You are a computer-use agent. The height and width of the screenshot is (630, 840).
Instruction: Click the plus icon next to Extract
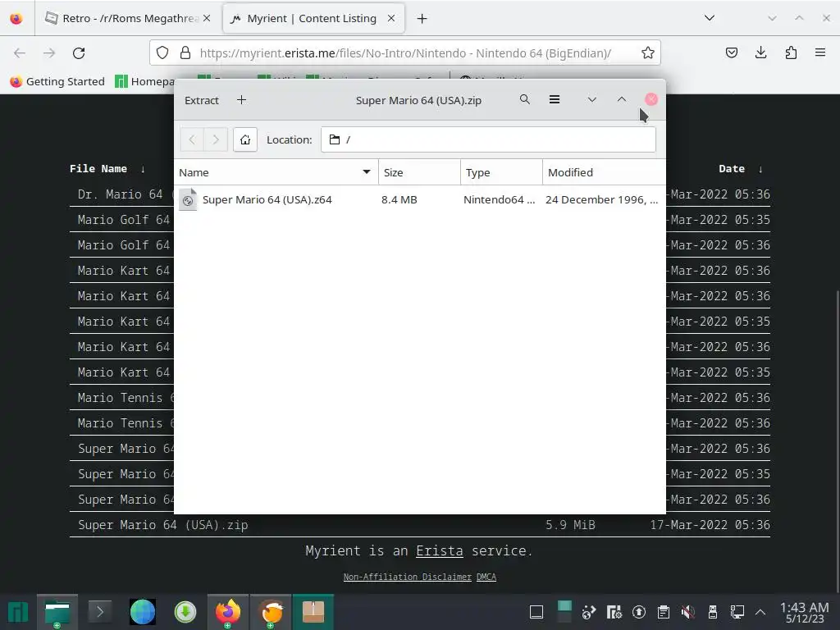242,100
